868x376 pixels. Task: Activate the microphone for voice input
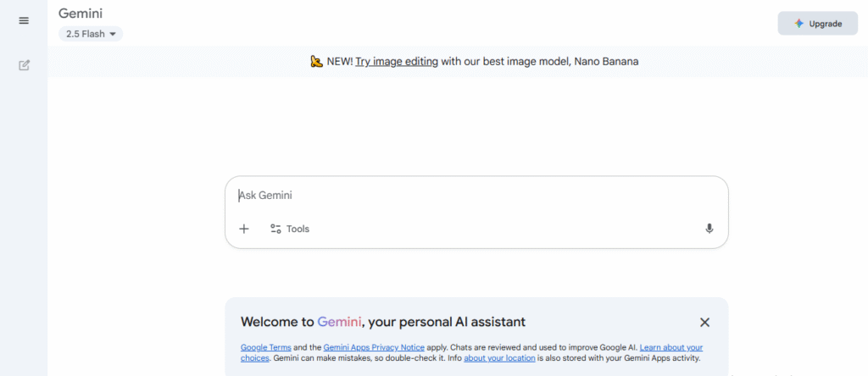pos(709,229)
